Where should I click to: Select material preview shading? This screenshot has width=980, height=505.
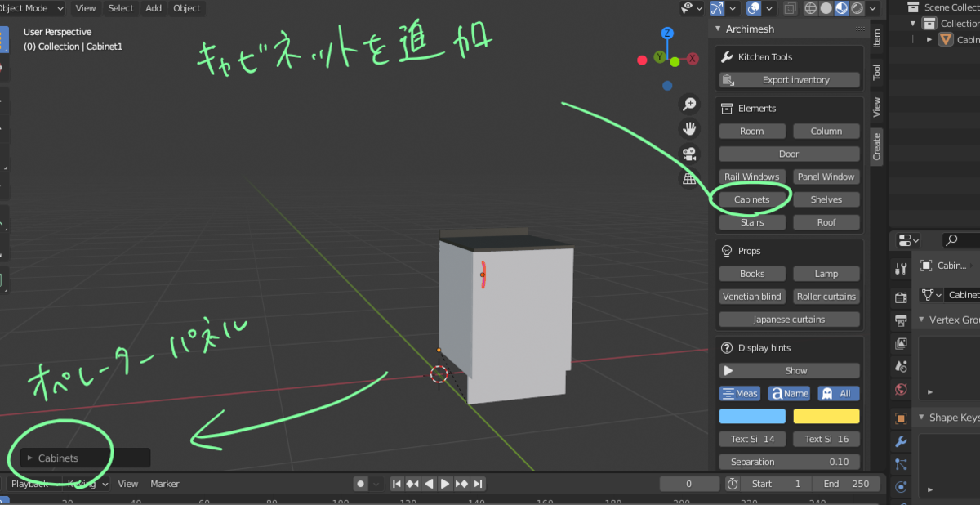[x=842, y=8]
